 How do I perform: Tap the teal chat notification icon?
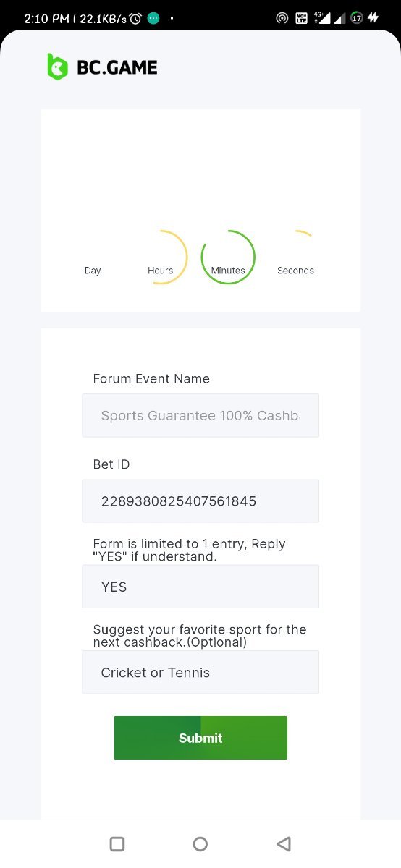(153, 18)
